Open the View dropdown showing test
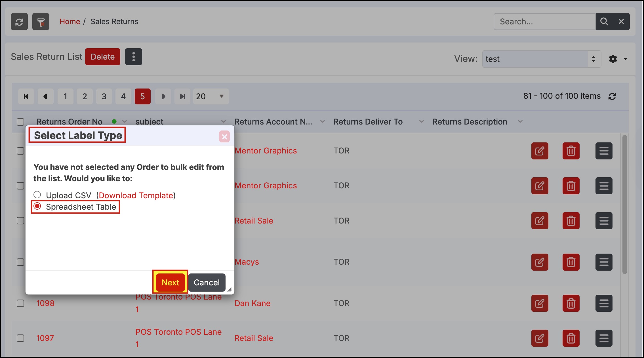 [x=541, y=59]
